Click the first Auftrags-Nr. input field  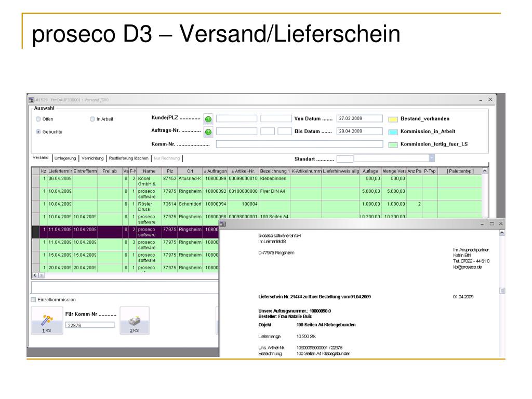pyautogui.click(x=236, y=131)
